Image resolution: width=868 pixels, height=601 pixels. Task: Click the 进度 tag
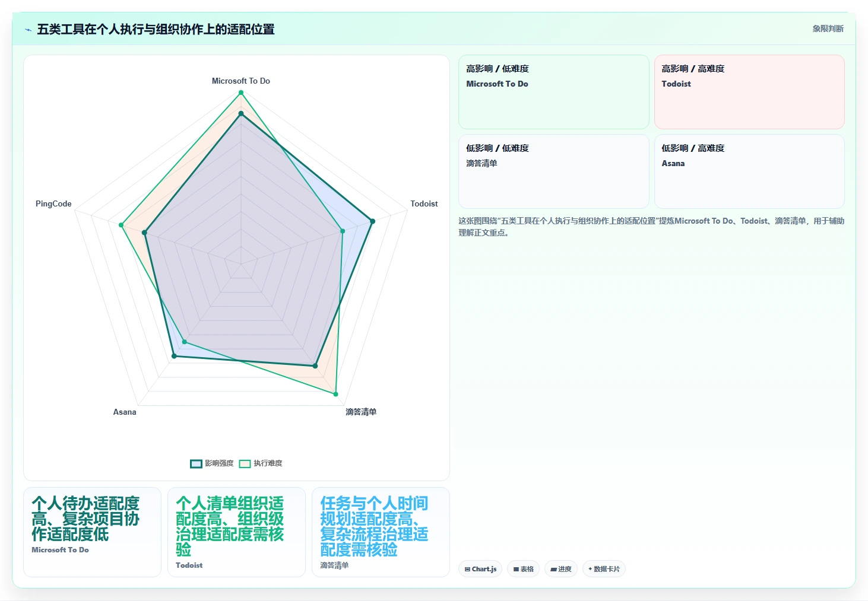(x=560, y=569)
